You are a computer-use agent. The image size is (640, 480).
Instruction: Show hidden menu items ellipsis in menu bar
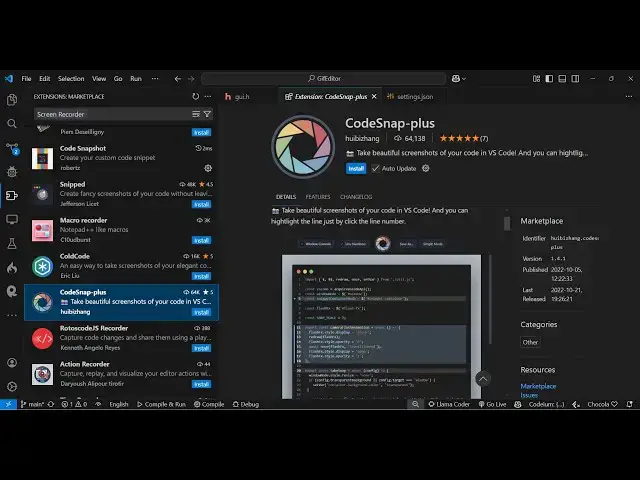click(155, 78)
